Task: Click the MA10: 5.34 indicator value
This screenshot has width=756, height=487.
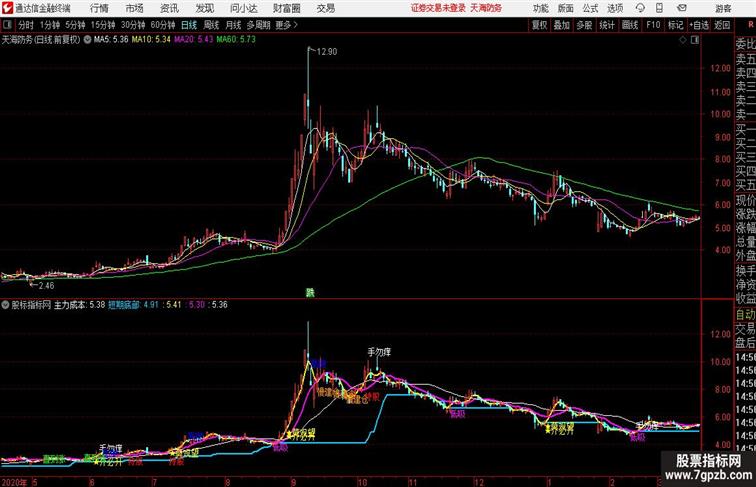Action: point(151,40)
